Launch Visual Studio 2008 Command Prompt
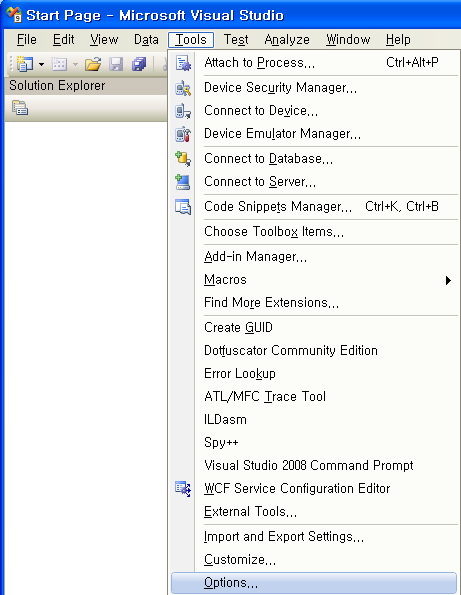 (x=308, y=466)
